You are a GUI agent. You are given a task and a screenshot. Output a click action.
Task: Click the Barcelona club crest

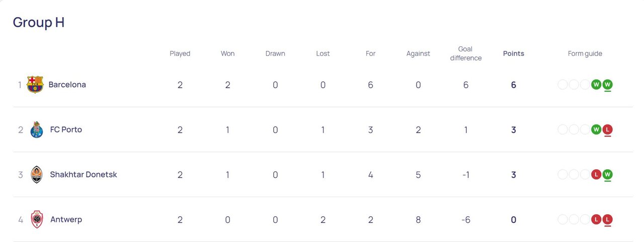pos(35,85)
